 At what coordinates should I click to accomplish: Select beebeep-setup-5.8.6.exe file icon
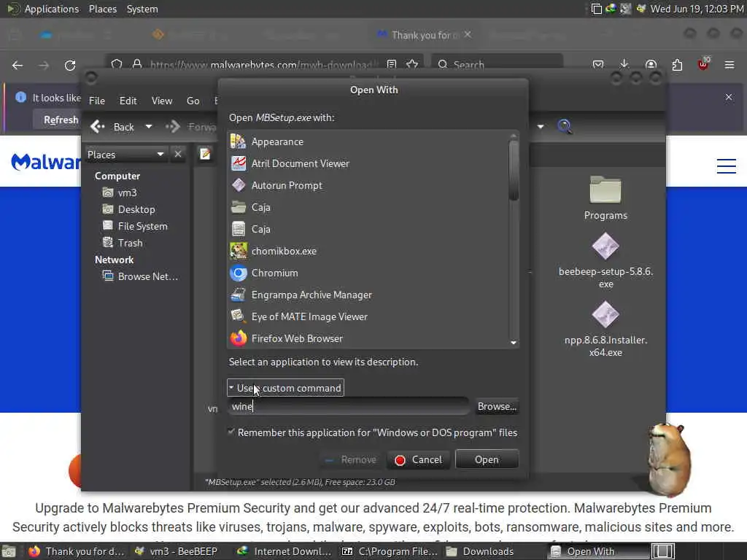point(605,246)
